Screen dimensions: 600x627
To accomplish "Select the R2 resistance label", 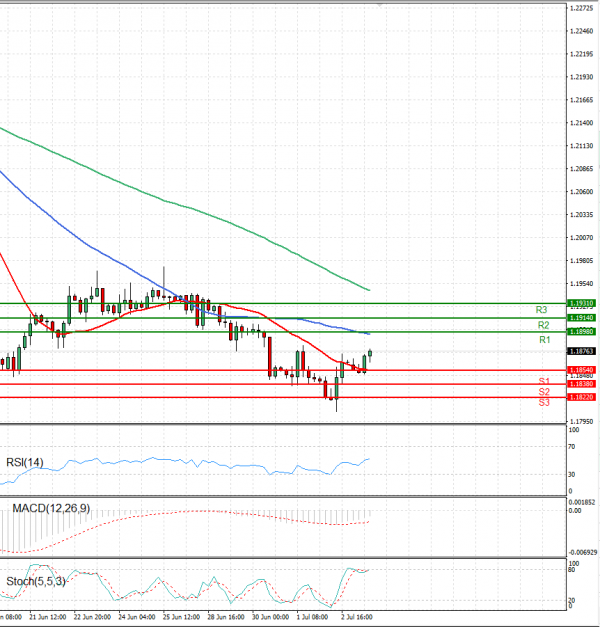I will [544, 325].
